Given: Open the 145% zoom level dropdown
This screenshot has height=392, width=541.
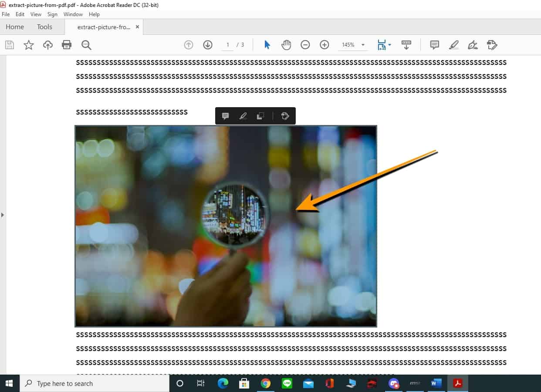Looking at the screenshot, I should (363, 45).
